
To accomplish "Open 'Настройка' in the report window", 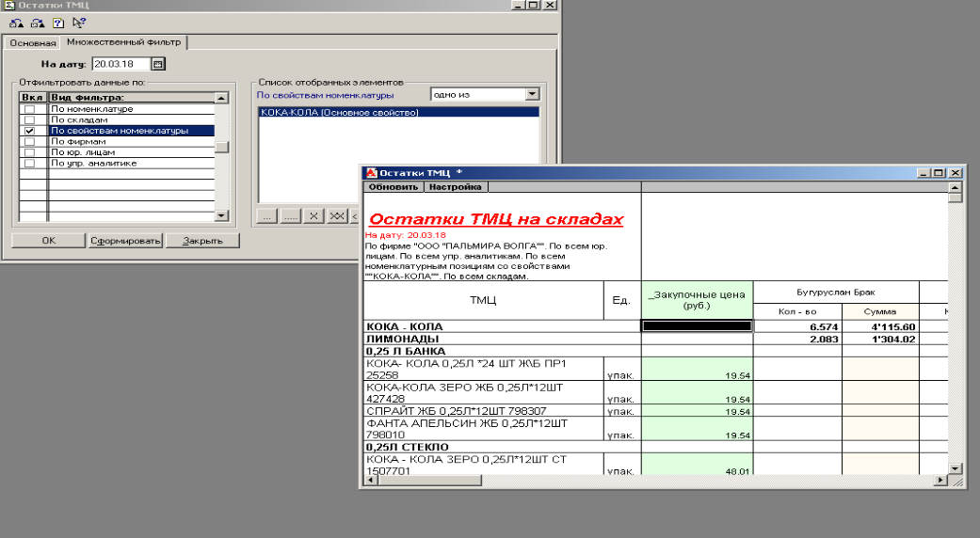I will coord(455,186).
